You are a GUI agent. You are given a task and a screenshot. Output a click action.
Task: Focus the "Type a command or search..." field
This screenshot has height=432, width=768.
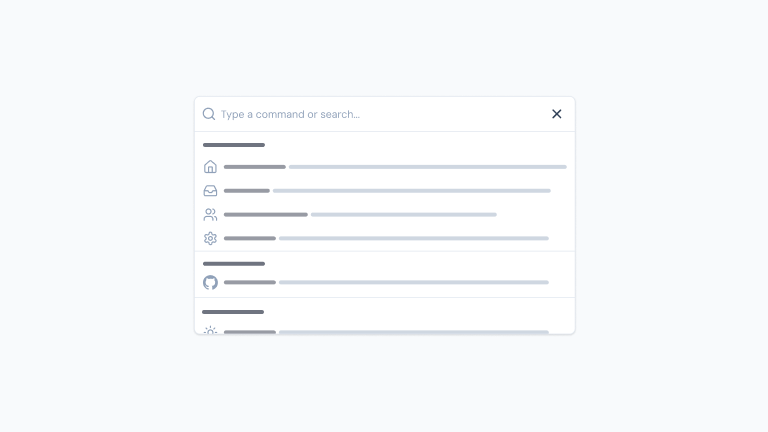point(380,114)
